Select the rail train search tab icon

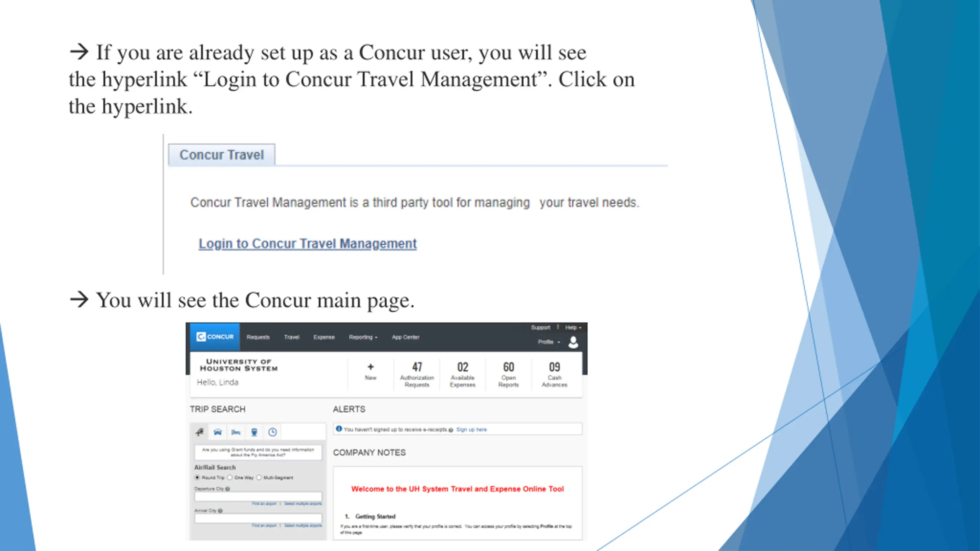[x=254, y=432]
